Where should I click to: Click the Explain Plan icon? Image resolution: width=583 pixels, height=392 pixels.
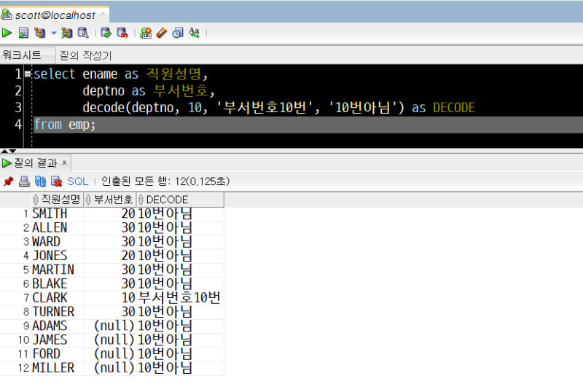pos(40,33)
